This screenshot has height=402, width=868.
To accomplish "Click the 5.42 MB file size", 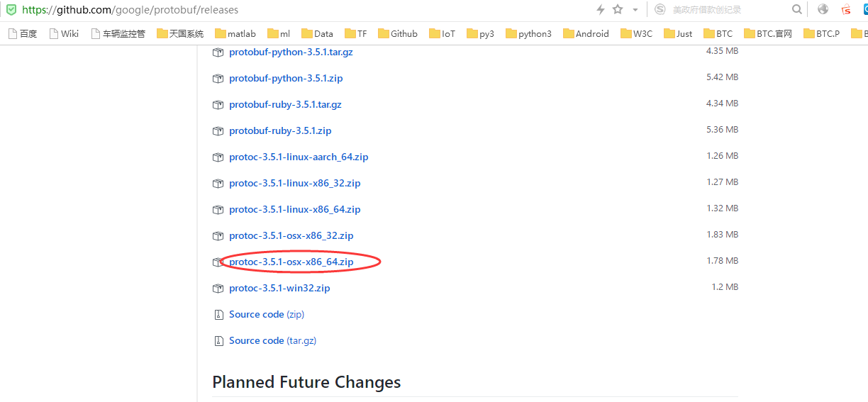I will coord(722,77).
